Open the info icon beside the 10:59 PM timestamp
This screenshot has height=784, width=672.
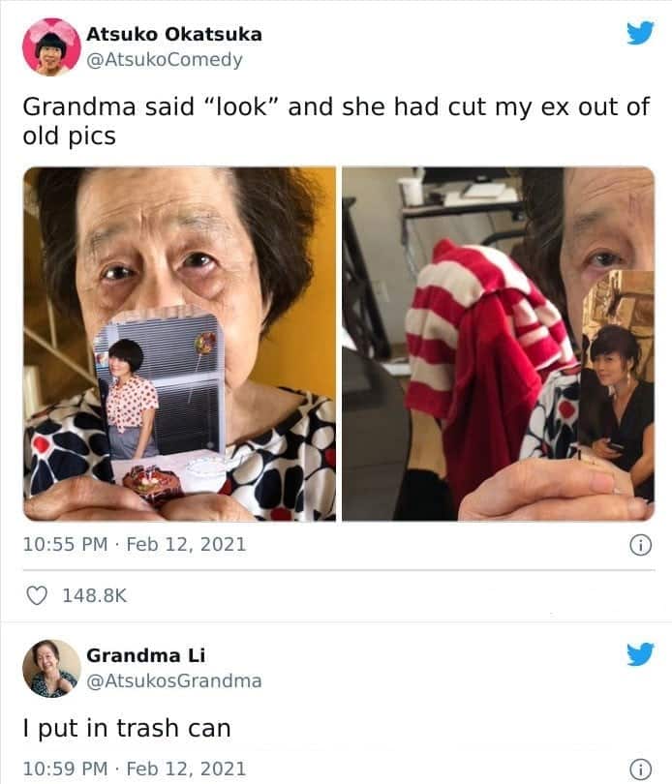click(640, 769)
